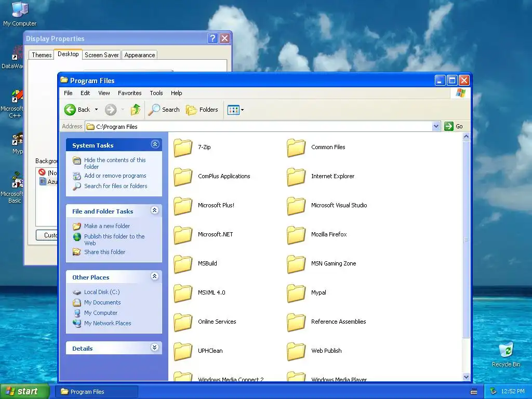Image resolution: width=532 pixels, height=399 pixels.
Task: Click the Program Files taskbar button
Action: click(97, 392)
